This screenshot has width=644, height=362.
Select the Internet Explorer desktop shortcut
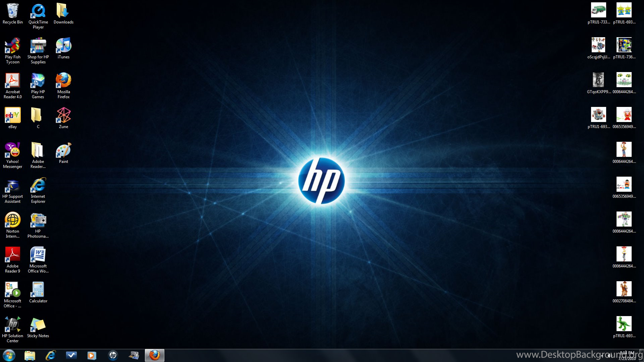click(x=38, y=190)
